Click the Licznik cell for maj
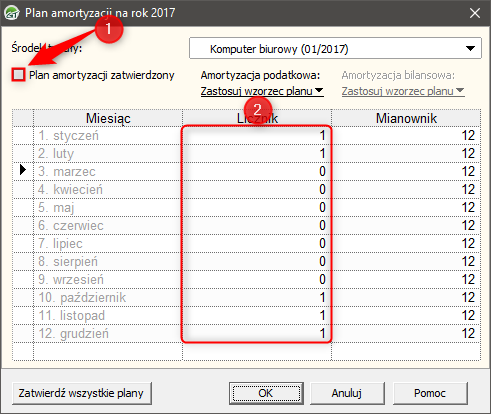Screen dimensions: 491x414 [x=257, y=207]
